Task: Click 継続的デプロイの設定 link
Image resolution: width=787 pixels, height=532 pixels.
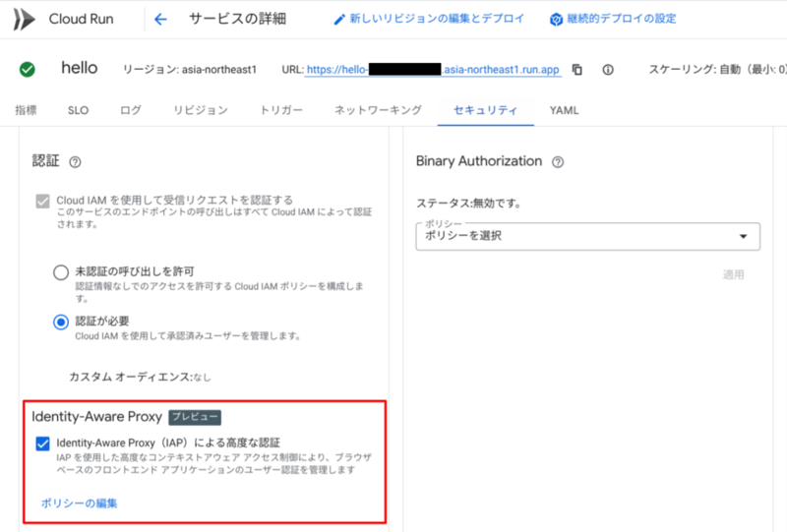Action: 622,19
